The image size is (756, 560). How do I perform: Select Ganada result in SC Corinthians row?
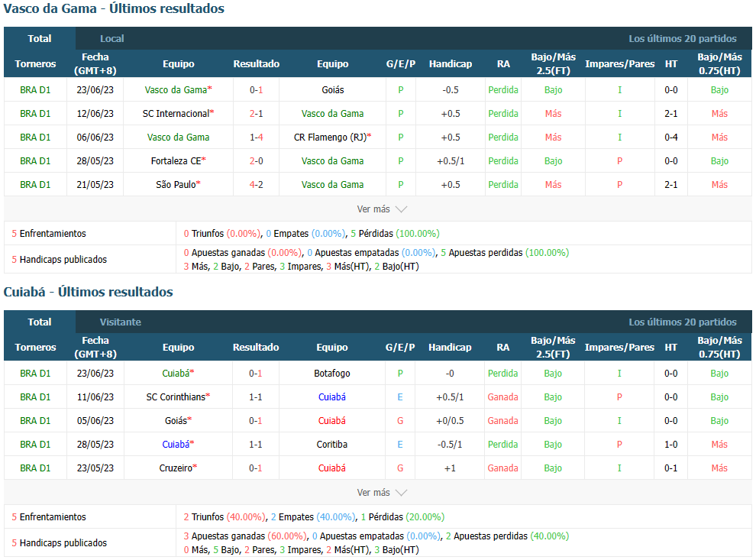[x=503, y=397]
